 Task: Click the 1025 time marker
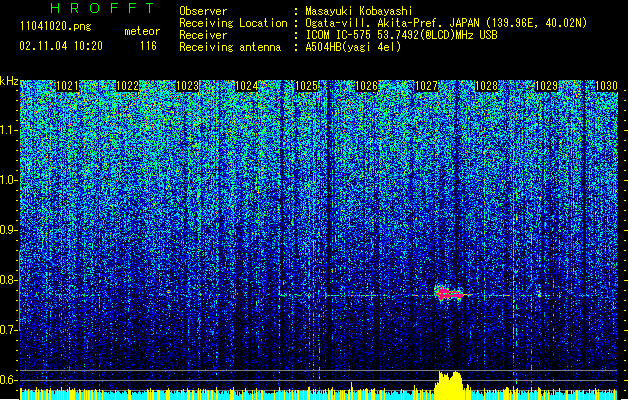(x=306, y=86)
